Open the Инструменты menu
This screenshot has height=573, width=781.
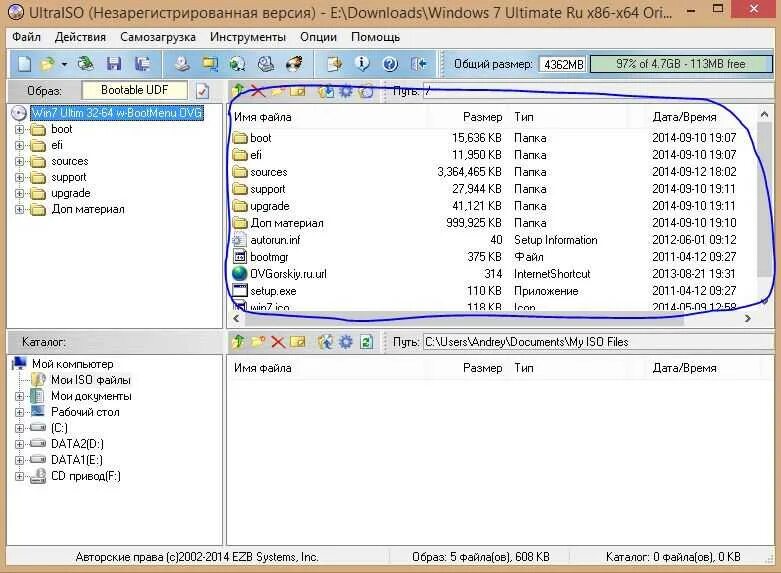[x=248, y=37]
